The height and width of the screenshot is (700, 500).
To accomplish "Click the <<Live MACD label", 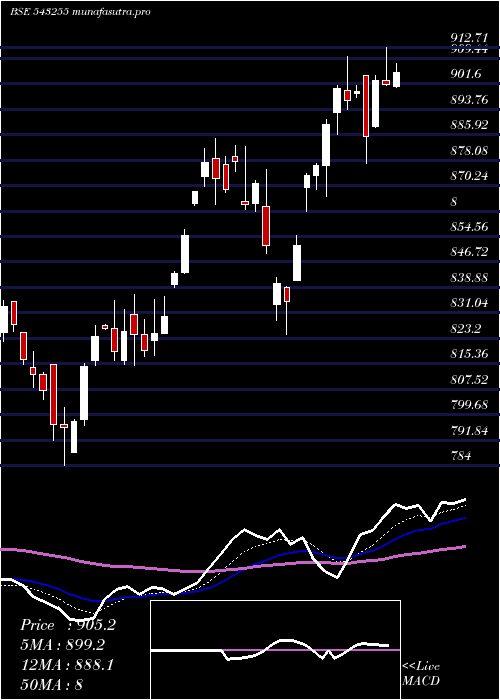I will [x=421, y=674].
